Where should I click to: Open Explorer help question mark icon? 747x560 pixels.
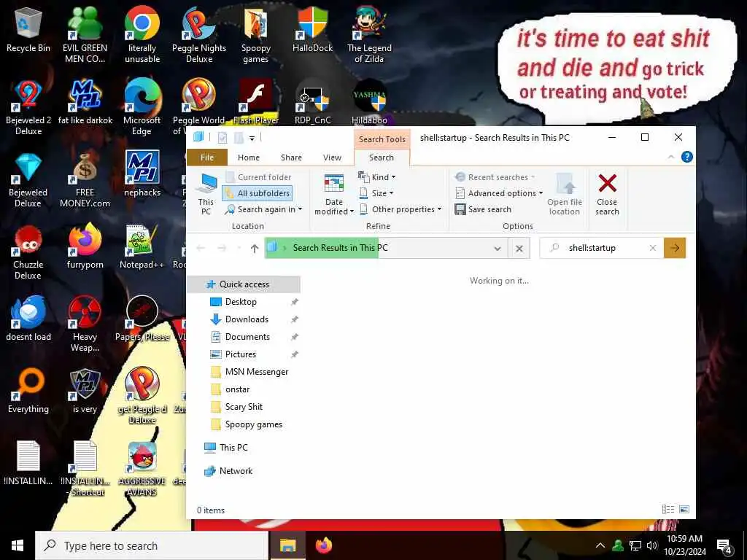tap(686, 157)
